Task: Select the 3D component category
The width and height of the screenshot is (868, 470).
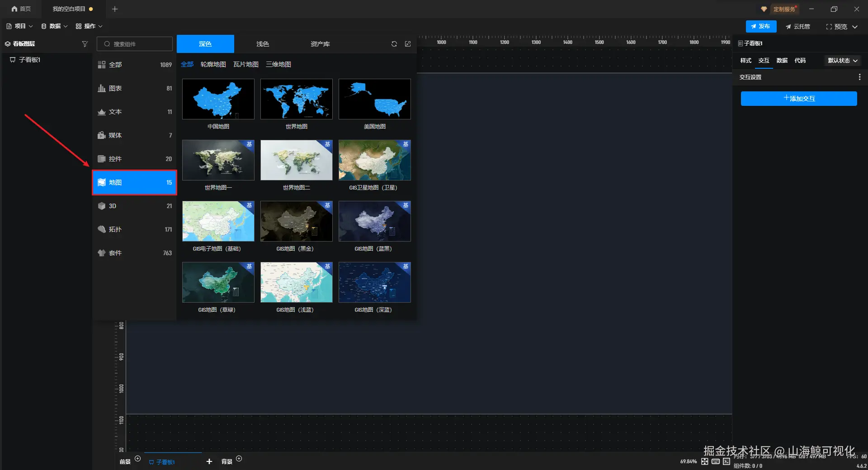Action: coord(135,206)
